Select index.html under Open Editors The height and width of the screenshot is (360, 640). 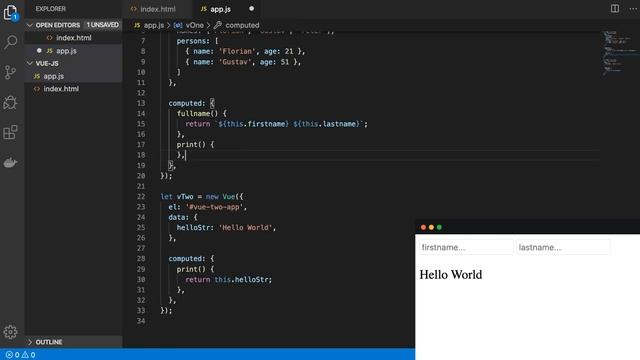[73, 38]
